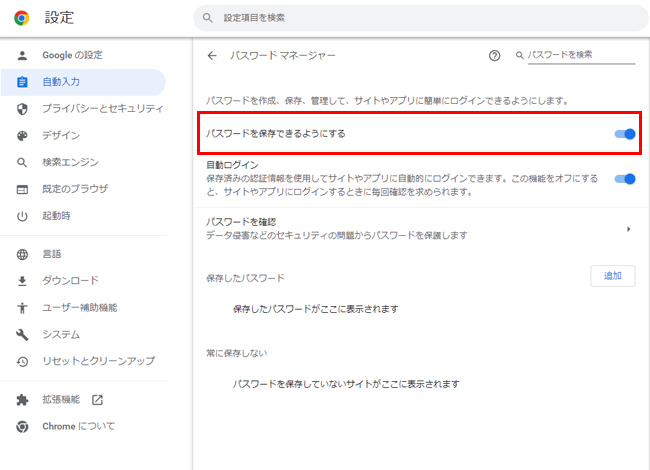Click the パスワード マネージャー heading
The width and height of the screenshot is (650, 470).
tap(283, 56)
